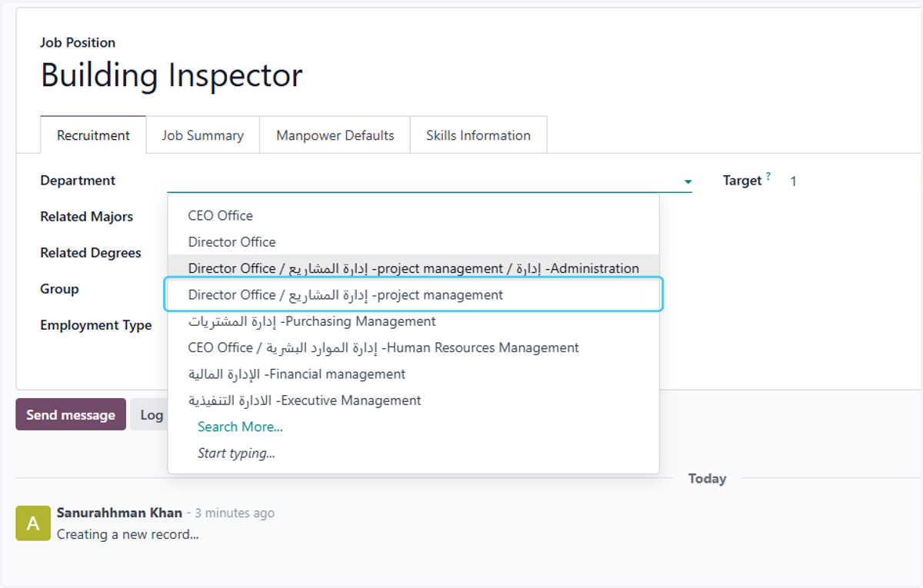Pick Director Office / project management option
Image resolution: width=923 pixels, height=588 pixels.
413,295
